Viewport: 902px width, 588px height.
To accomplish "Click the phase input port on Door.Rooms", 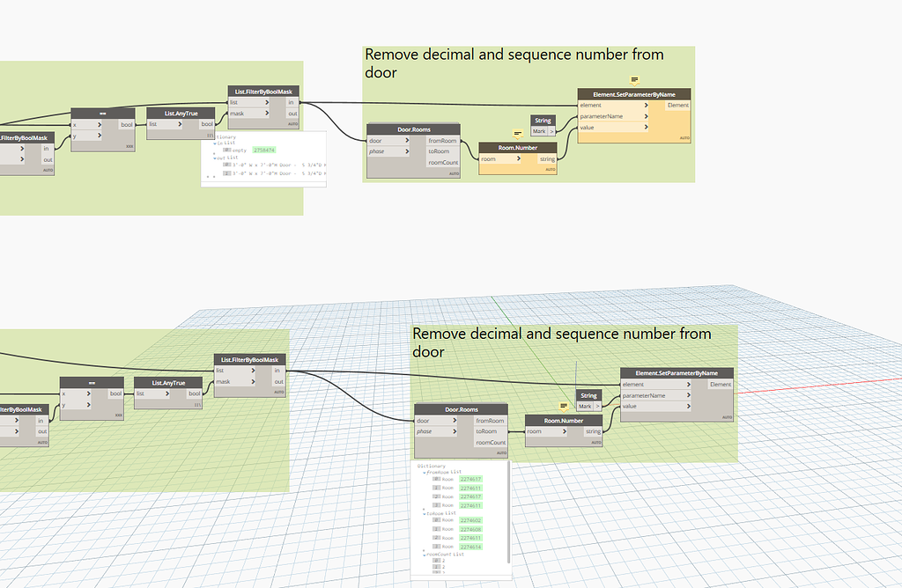I will tap(407, 151).
